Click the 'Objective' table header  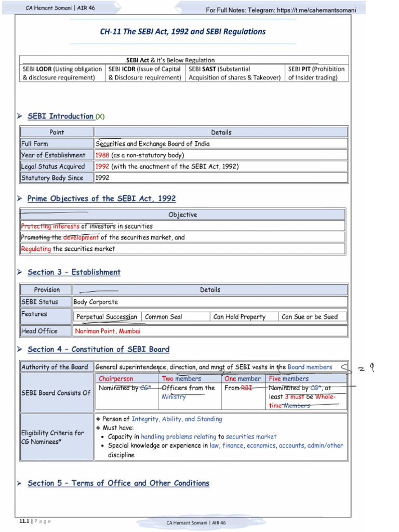(182, 215)
